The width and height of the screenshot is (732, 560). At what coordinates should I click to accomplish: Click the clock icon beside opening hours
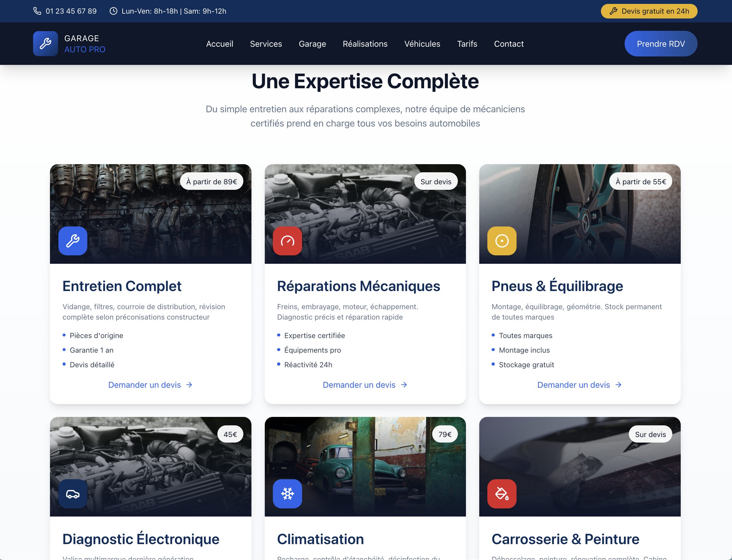click(x=113, y=11)
